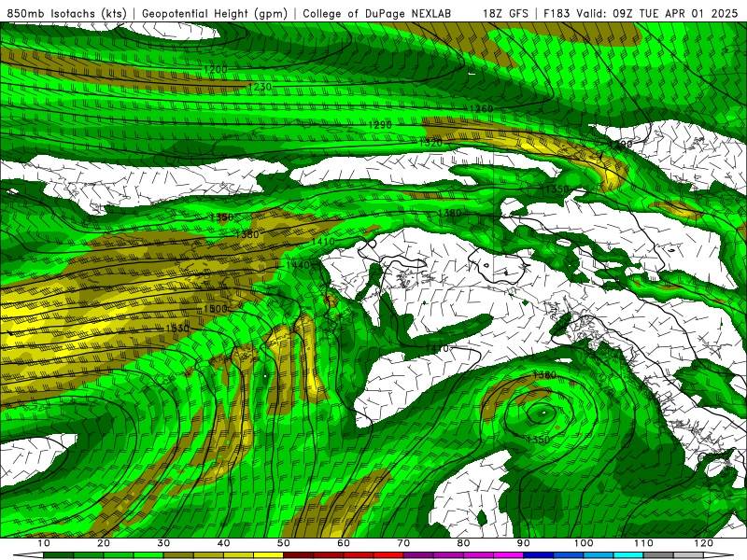Click the '120' knots legend label
The image size is (747, 560).
[703, 543]
